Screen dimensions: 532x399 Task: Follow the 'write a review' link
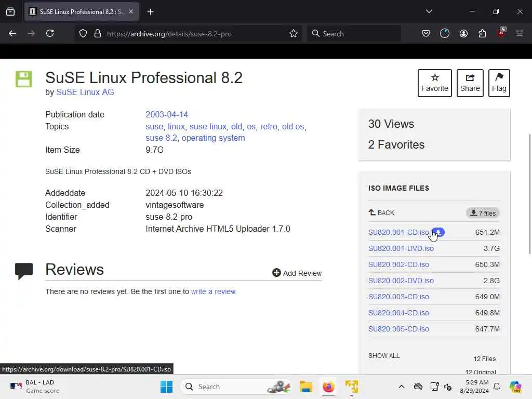click(214, 291)
